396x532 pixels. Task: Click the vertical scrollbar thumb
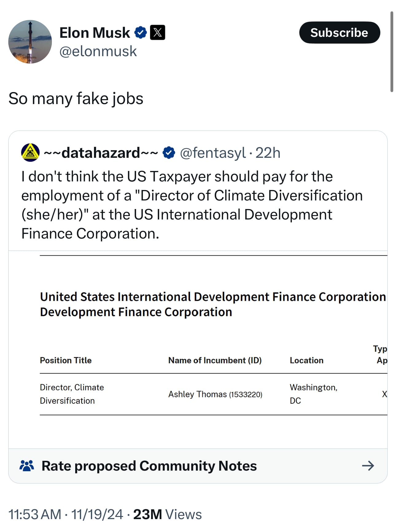coord(392,52)
